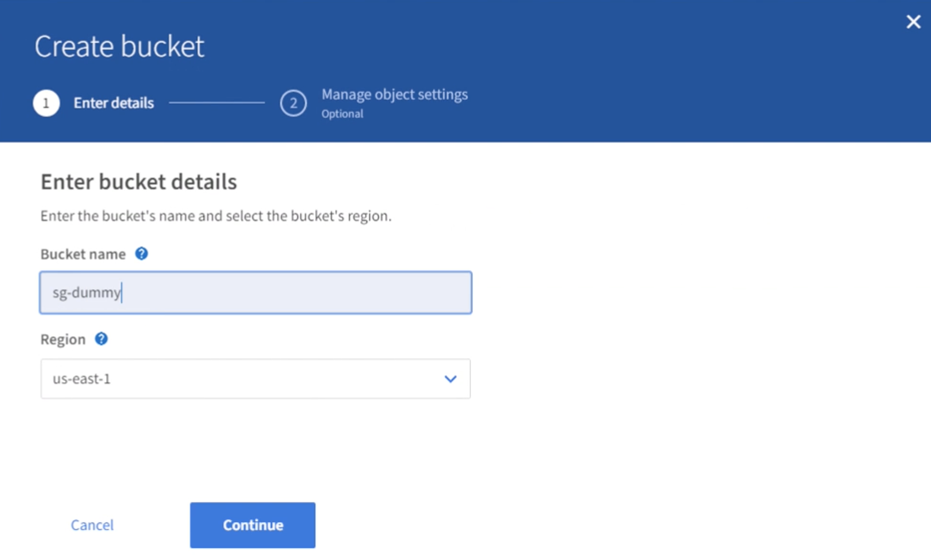Click the sg-dummy text in the field
Image resolution: width=931 pixels, height=560 pixels.
click(x=86, y=292)
